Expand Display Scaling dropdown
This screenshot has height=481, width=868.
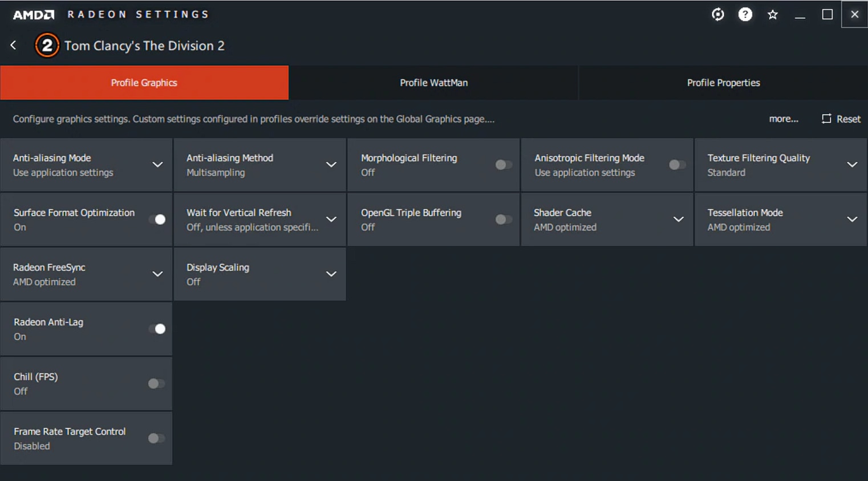pos(331,274)
